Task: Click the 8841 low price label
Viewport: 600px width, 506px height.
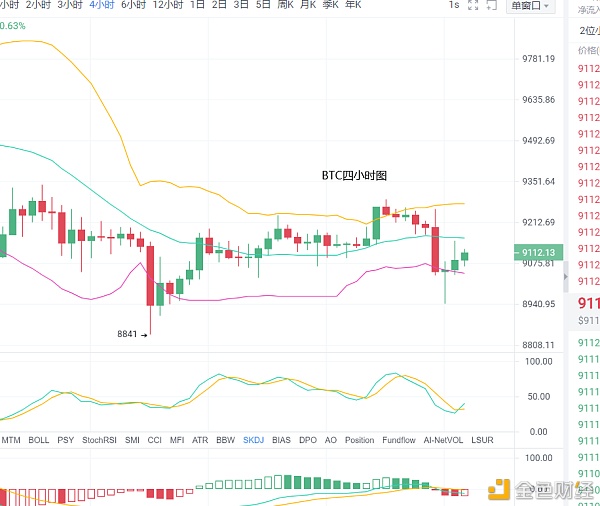Action: coord(127,334)
